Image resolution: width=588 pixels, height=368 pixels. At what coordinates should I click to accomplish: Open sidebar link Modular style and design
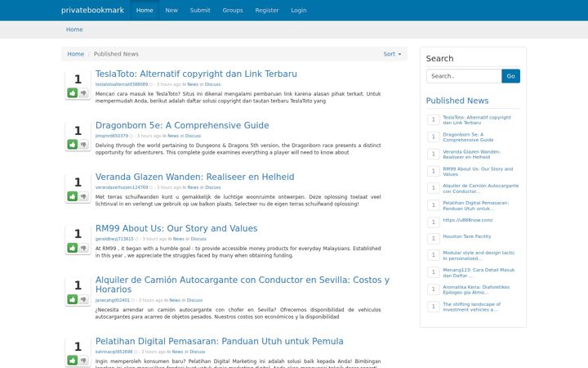coord(479,256)
